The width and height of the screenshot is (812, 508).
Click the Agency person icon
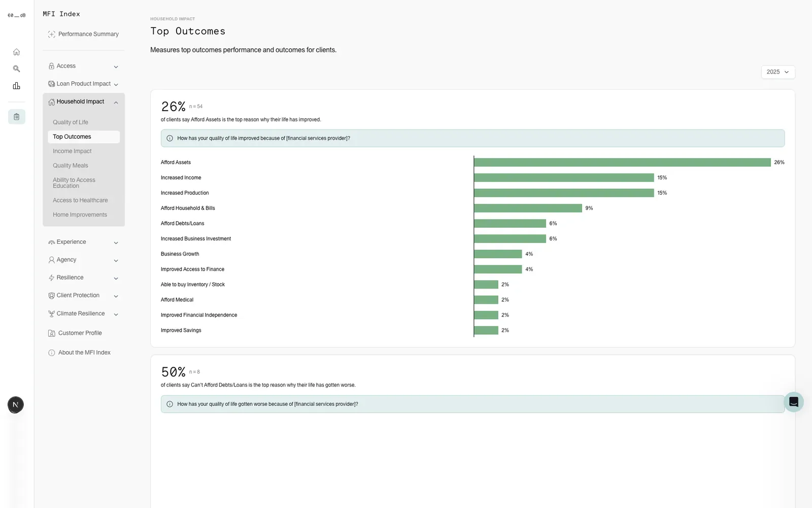pyautogui.click(x=51, y=260)
